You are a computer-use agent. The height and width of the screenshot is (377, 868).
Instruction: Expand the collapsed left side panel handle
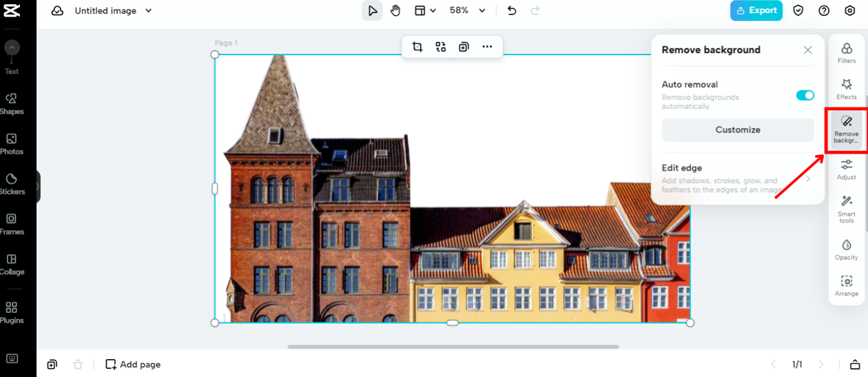(39, 186)
